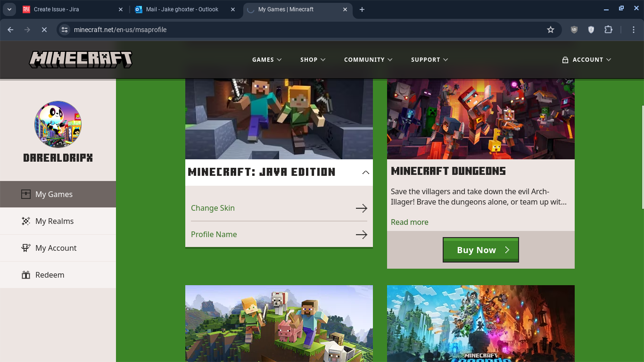
Task: Click the Minecraft Dungeons title
Action: (x=448, y=171)
